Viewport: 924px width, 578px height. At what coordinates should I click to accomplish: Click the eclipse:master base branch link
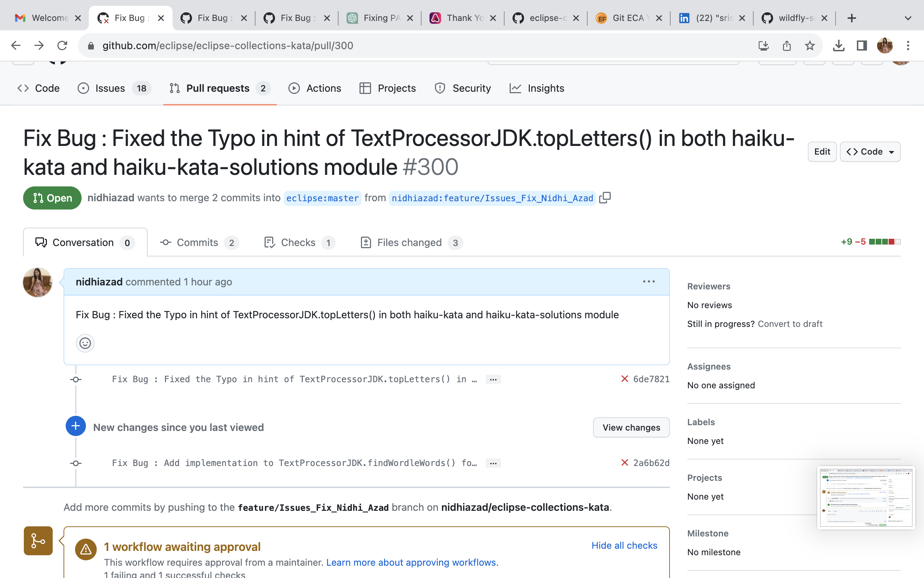pos(322,198)
